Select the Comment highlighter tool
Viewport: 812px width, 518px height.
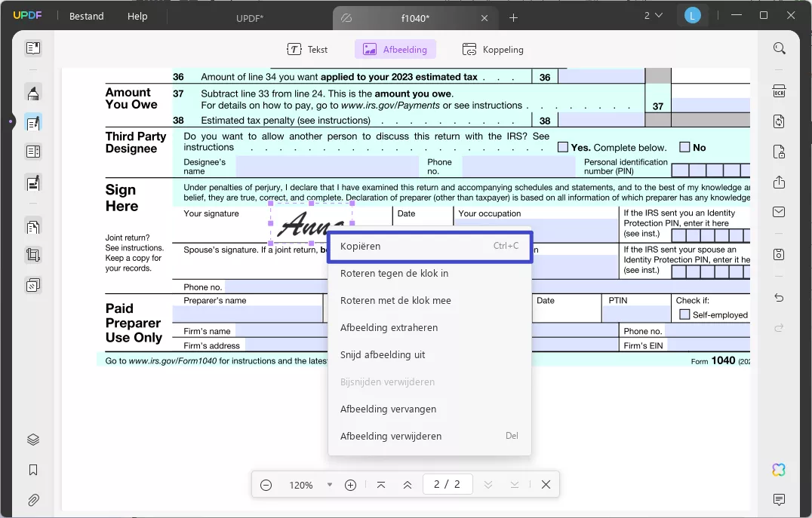click(x=33, y=93)
